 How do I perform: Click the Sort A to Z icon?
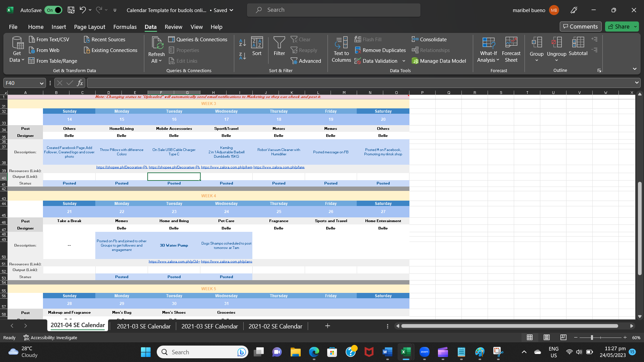click(x=242, y=43)
